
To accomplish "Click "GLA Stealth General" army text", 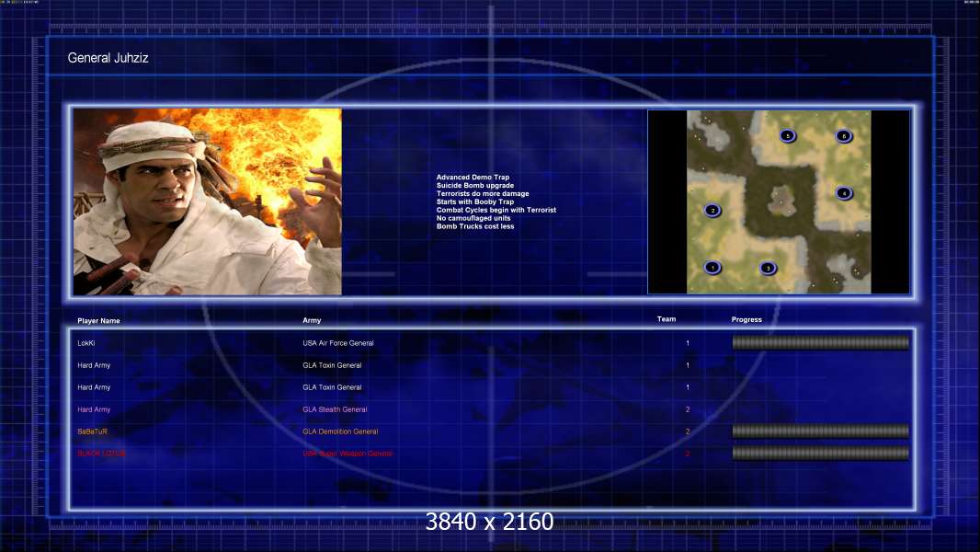I will 335,409.
